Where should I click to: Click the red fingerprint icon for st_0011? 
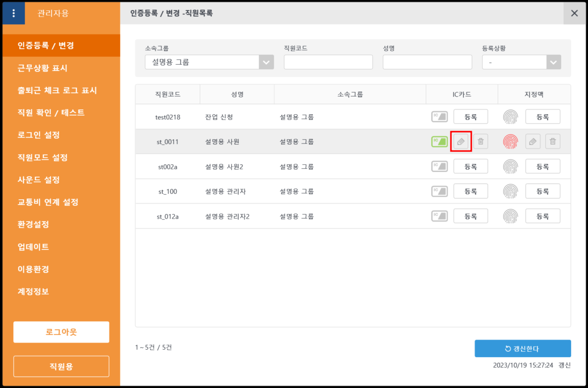click(x=510, y=142)
